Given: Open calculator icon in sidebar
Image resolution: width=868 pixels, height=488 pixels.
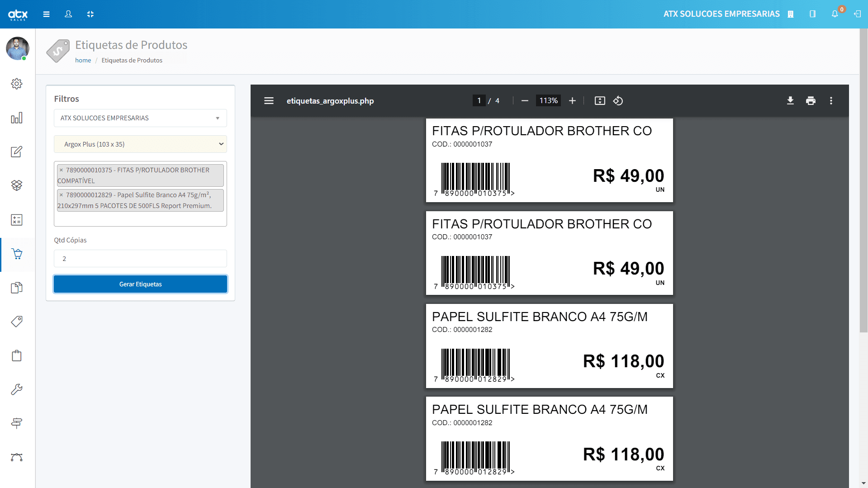Looking at the screenshot, I should (x=17, y=220).
